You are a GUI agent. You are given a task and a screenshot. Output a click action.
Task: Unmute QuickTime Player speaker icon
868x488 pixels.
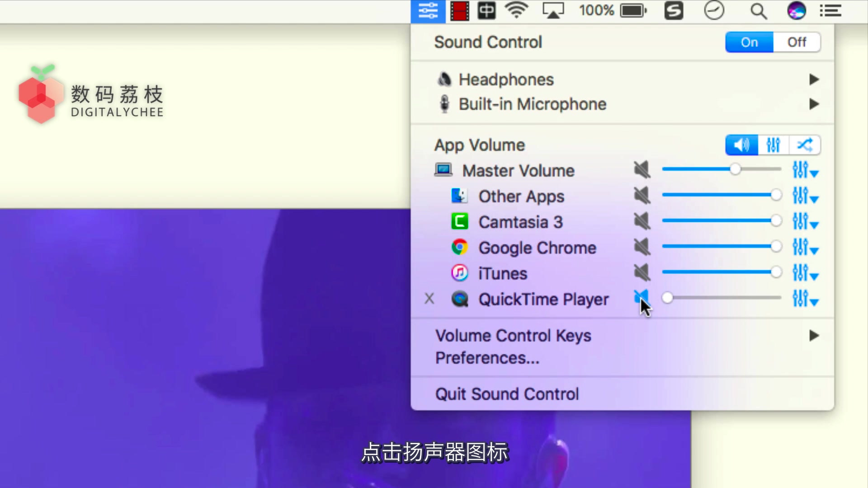pos(641,297)
